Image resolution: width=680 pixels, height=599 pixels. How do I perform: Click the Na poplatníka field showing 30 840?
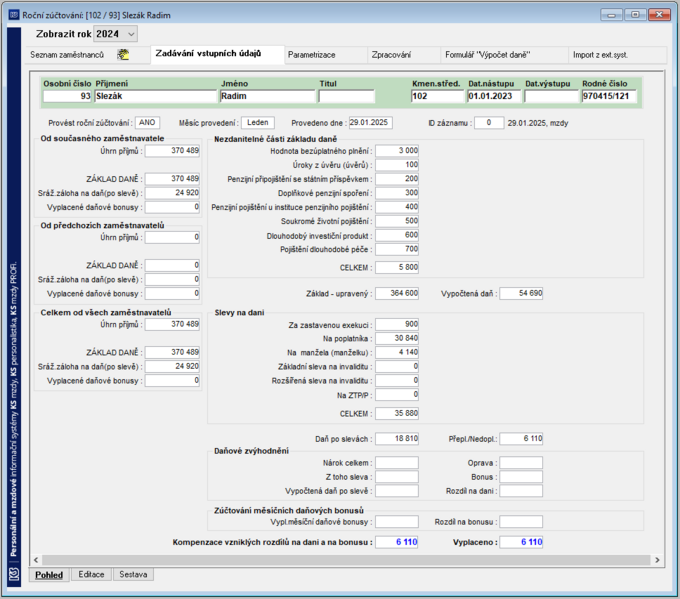tap(397, 338)
